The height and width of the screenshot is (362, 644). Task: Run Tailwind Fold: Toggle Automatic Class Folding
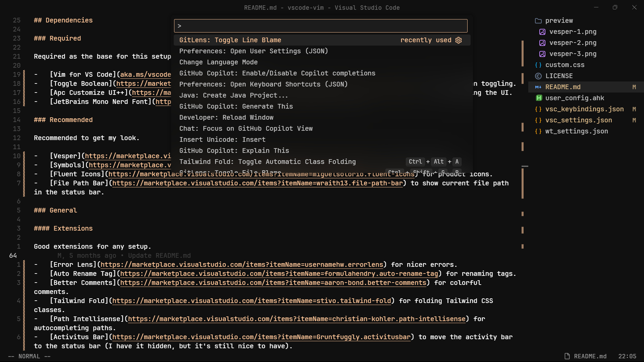(x=322, y=162)
